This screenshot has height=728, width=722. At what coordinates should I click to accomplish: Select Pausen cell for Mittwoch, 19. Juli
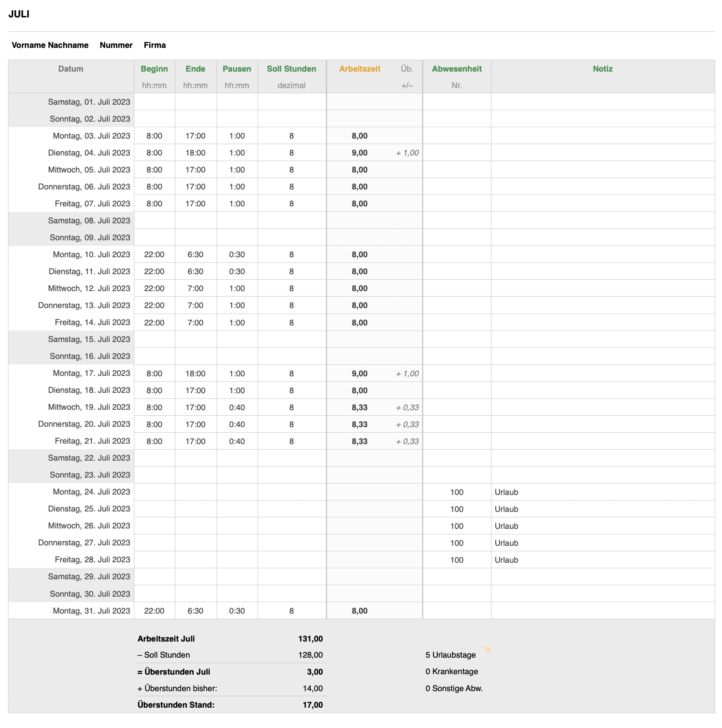[237, 407]
